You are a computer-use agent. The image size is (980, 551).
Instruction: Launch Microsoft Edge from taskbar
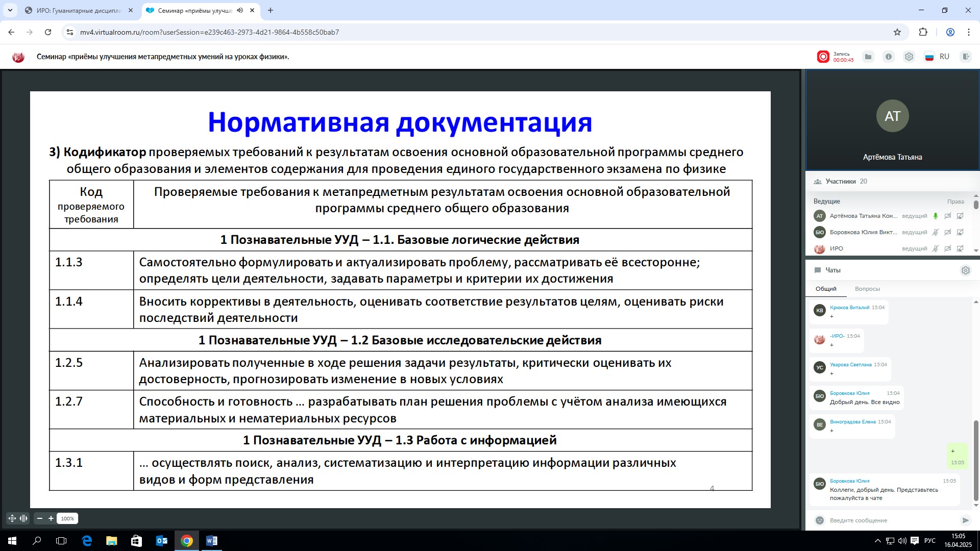[x=87, y=541]
